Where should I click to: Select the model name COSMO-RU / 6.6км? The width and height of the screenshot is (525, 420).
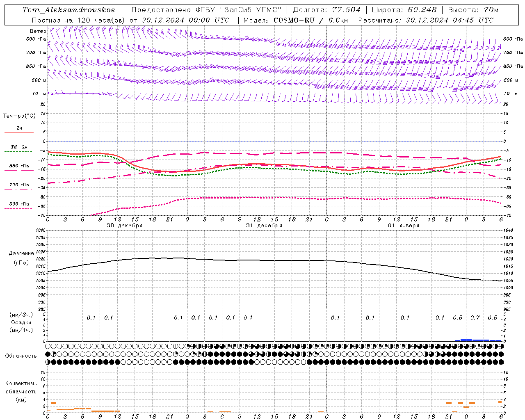[310, 20]
